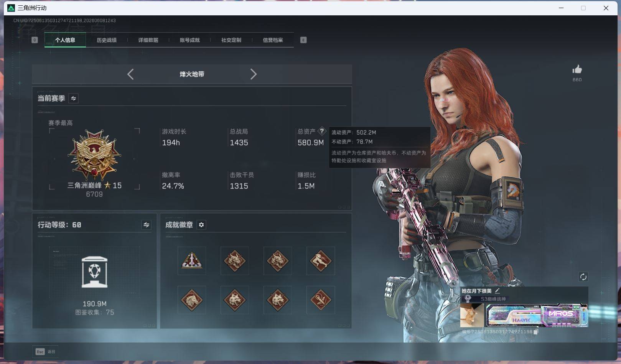Select the right dragon achievement badge
Screen dimensions: 621x364
(x=278, y=261)
